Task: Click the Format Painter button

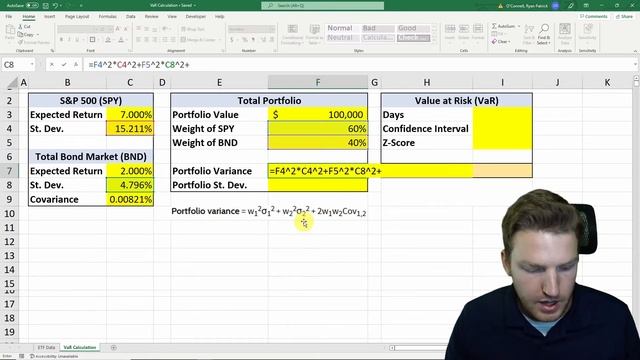Action: (34, 42)
